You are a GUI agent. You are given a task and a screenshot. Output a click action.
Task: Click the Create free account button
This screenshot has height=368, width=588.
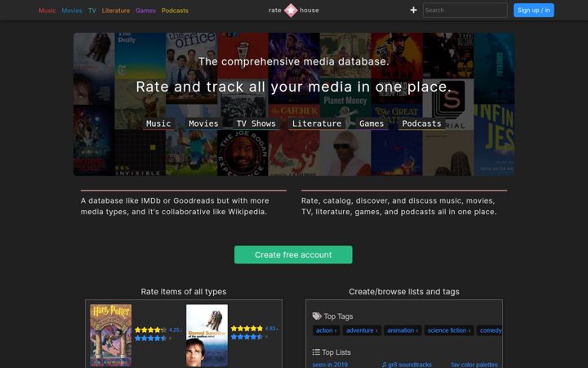(293, 254)
